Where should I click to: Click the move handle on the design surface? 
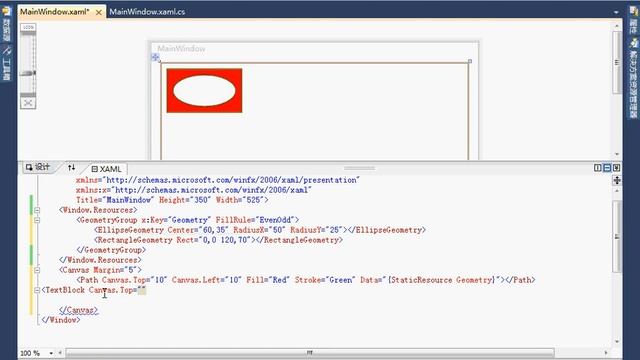[155, 58]
